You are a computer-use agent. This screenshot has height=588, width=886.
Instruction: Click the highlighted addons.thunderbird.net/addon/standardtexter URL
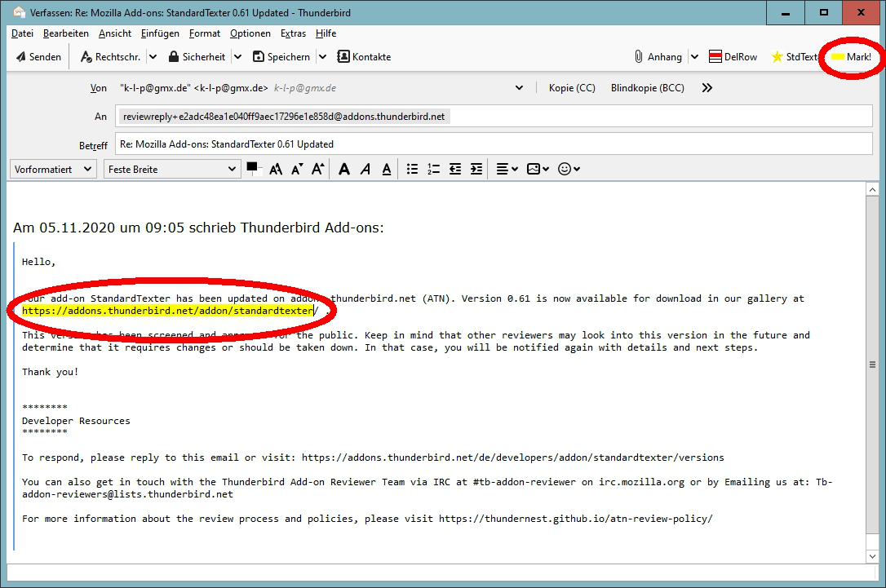167,311
